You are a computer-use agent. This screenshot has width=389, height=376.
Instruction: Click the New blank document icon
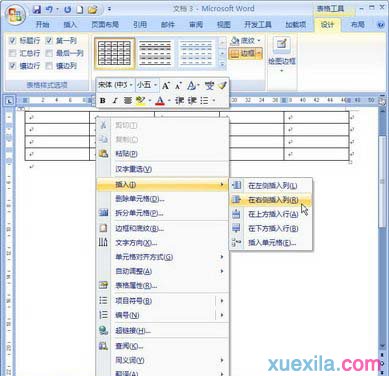[80, 10]
